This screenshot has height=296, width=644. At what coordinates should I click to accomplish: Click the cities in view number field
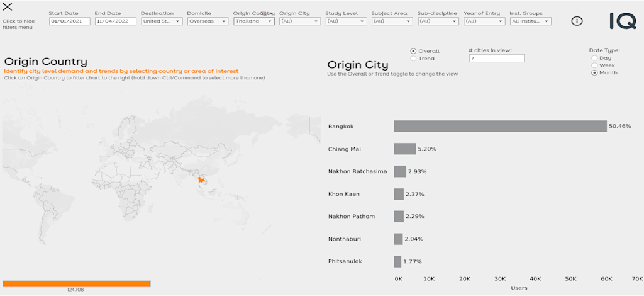(497, 59)
